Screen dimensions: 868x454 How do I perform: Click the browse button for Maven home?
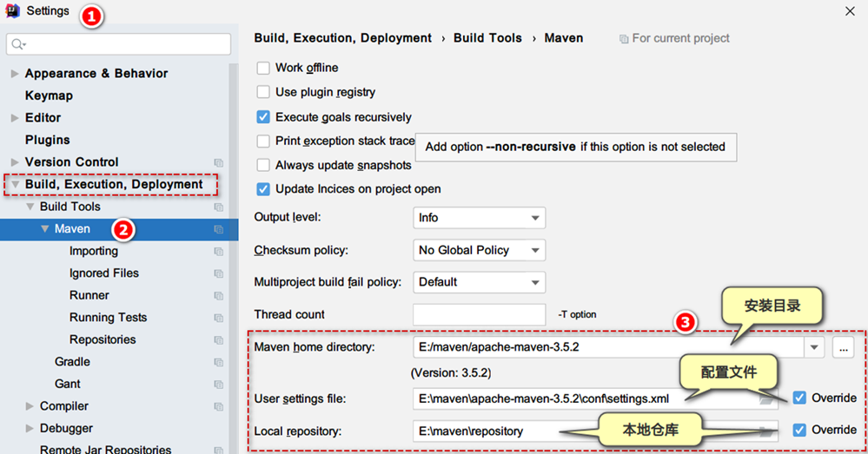[843, 347]
